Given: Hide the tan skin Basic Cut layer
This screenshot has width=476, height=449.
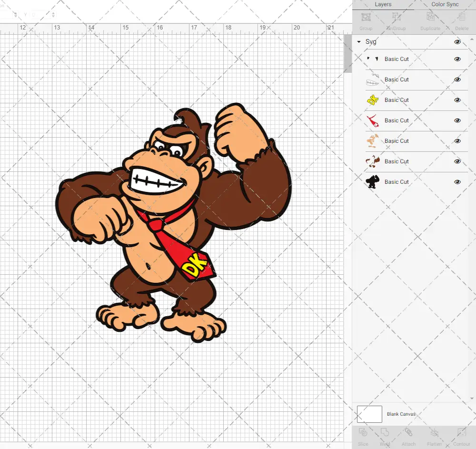Looking at the screenshot, I should tap(457, 141).
